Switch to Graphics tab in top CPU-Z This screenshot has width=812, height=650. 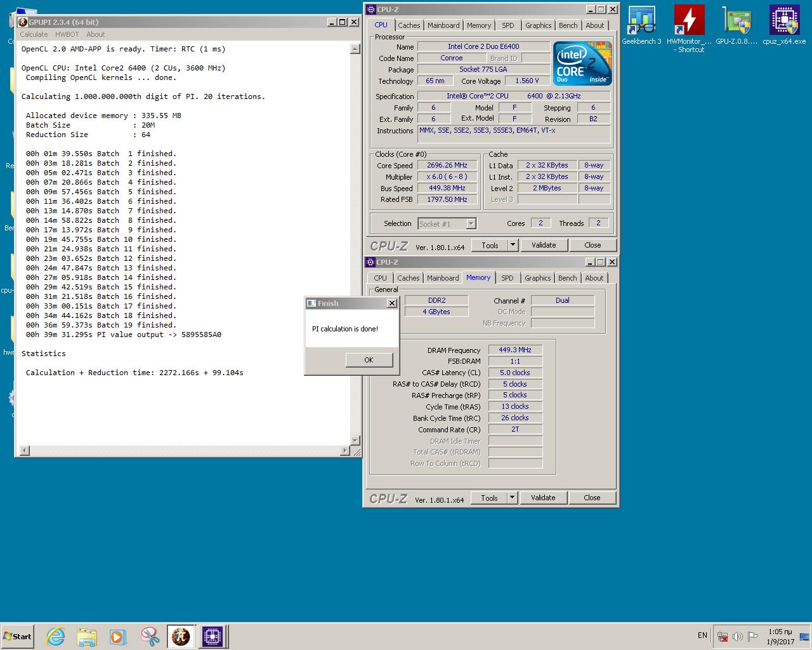click(538, 25)
